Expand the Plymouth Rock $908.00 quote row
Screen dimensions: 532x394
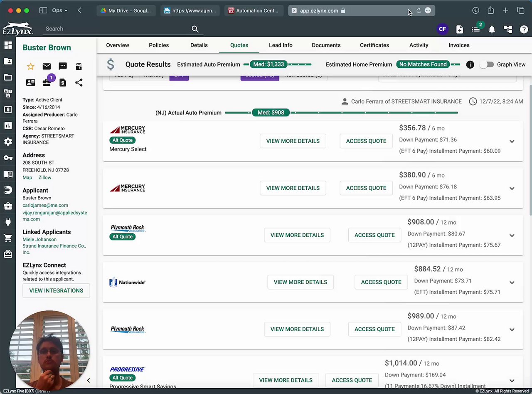(512, 235)
